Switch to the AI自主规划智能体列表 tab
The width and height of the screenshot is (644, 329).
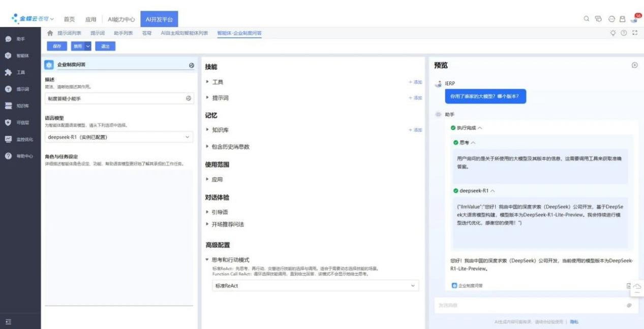185,33
